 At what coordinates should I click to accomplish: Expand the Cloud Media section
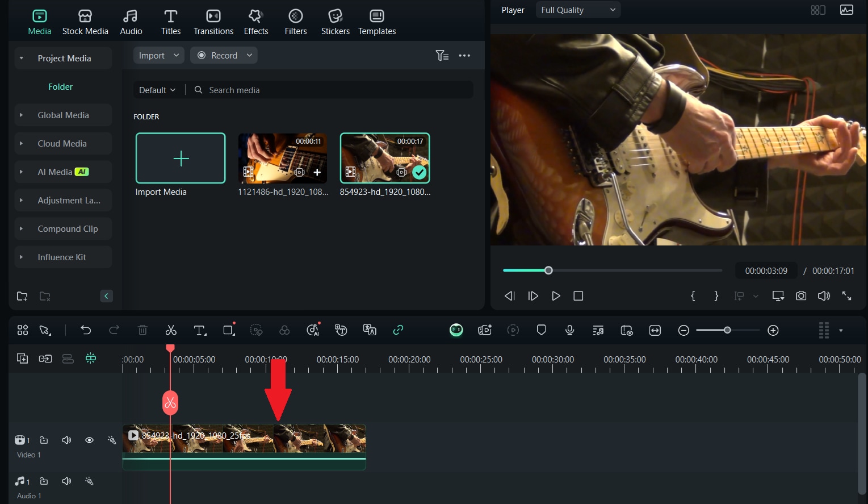tap(21, 143)
